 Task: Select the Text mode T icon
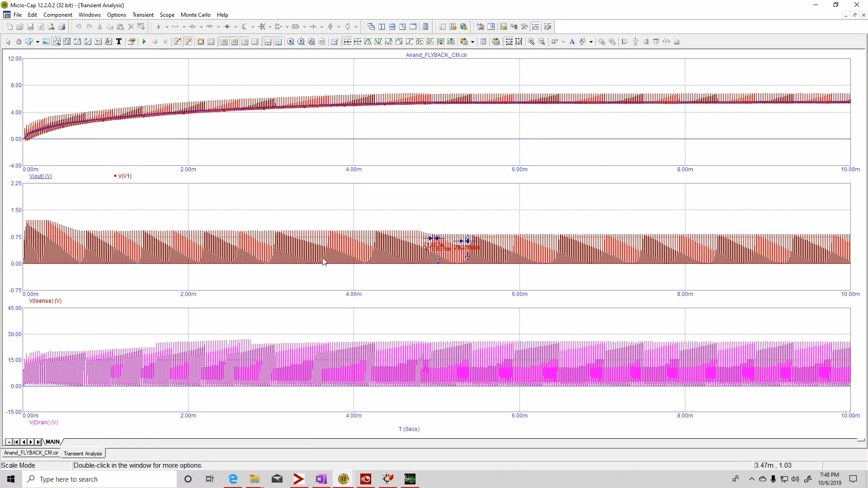click(x=119, y=42)
